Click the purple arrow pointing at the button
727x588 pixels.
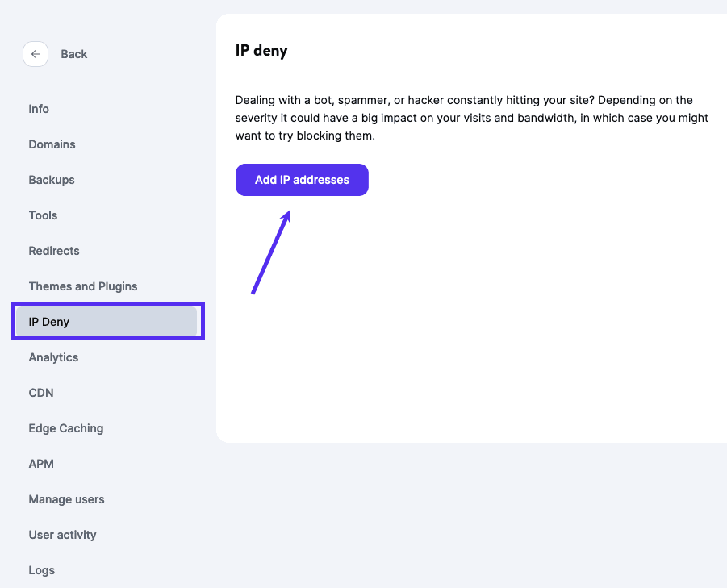tap(271, 252)
